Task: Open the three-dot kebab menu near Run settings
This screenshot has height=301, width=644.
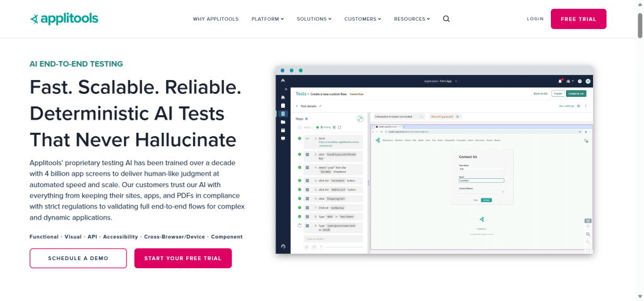Action: (586, 106)
